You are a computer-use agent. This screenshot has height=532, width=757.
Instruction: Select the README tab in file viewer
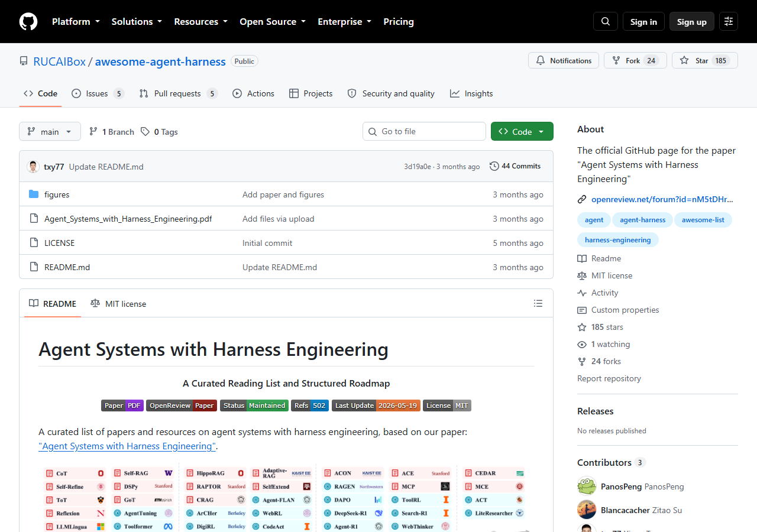[53, 303]
